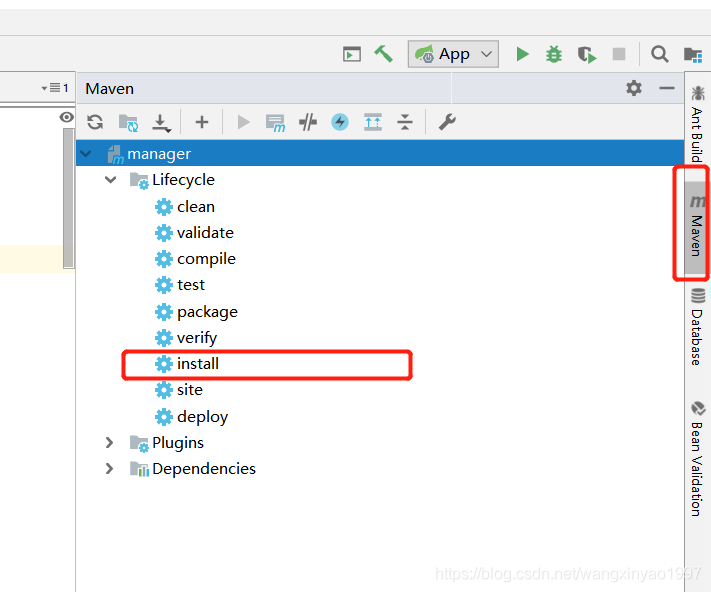Select the Dependencies folder
This screenshot has width=711, height=592.
(x=193, y=469)
